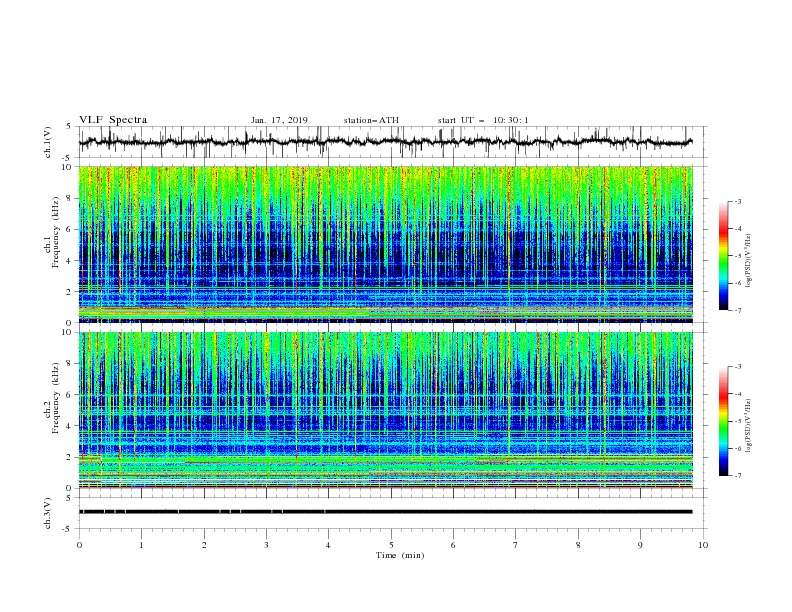Image resolution: width=792 pixels, height=612 pixels.
Task: Click the ch.1 PSD color scale bar
Action: click(x=723, y=256)
